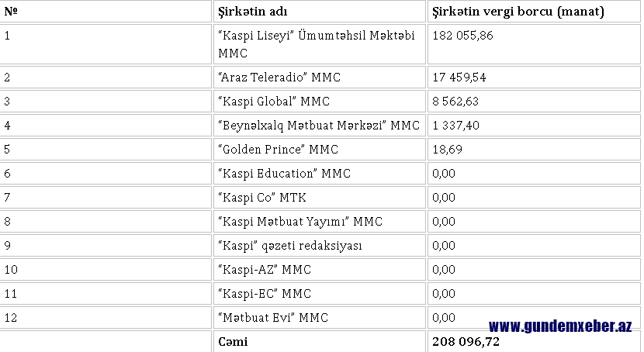644x352 pixels.
Task: Click the total 208 096,72 cell
Action: 534,341
